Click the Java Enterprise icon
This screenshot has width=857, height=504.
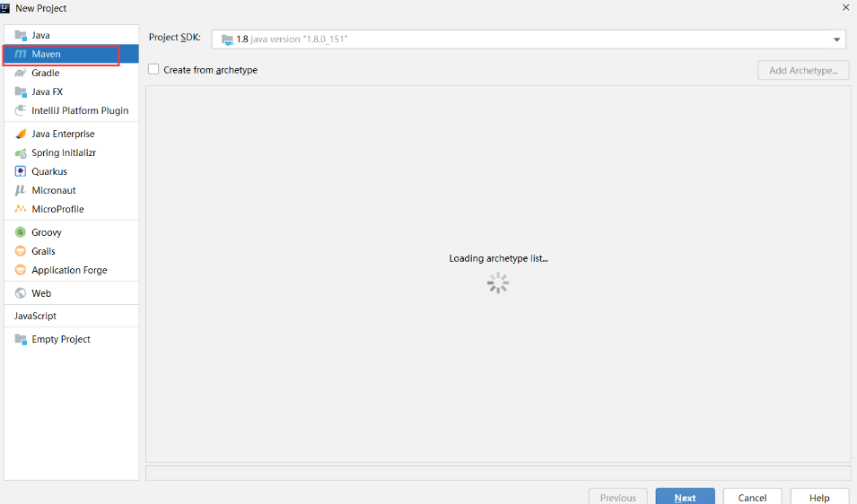21,134
